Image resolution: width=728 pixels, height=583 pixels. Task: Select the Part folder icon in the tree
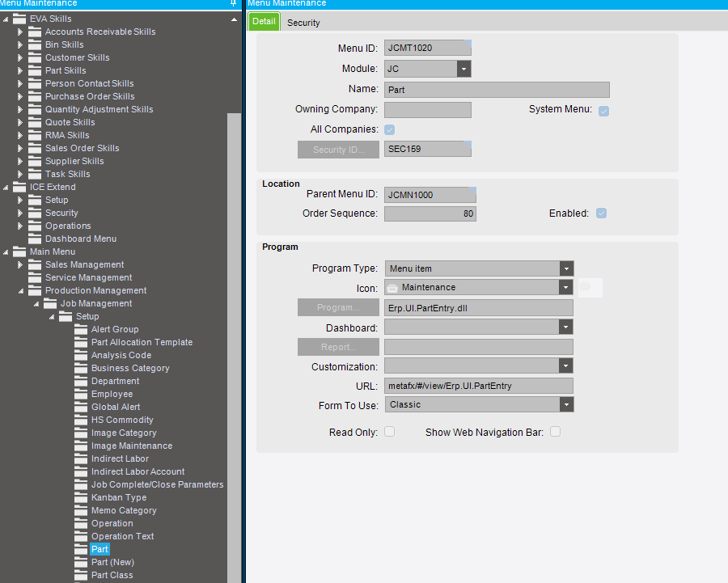(x=79, y=549)
